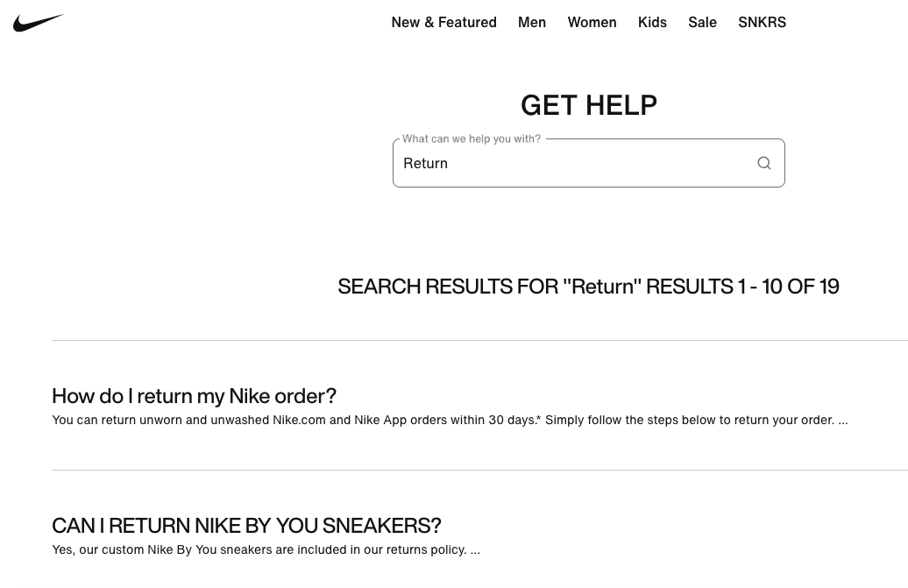908x588 pixels.
Task: Focus the help search field containing "Return"
Action: 570,163
